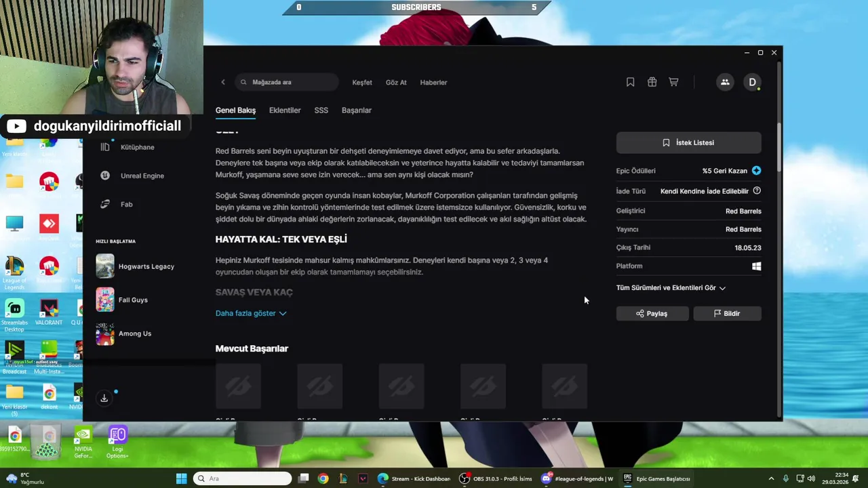Screen dimensions: 868x488
Task: Open the Windows Start button
Action: [181, 479]
